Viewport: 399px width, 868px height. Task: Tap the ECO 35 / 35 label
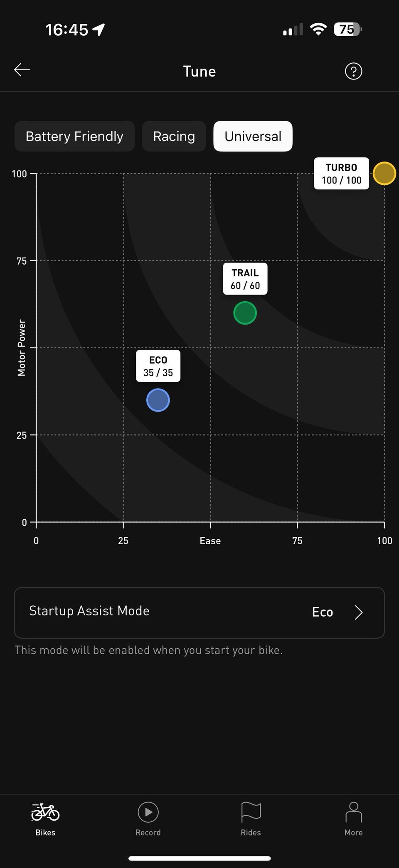(x=158, y=366)
